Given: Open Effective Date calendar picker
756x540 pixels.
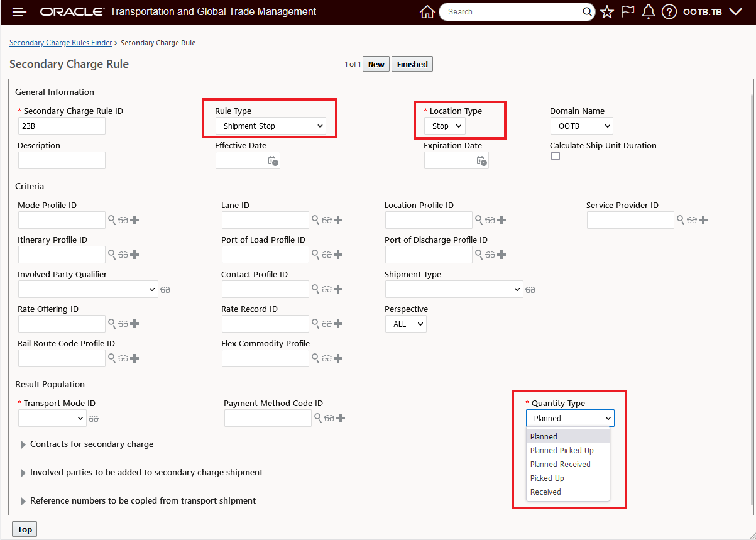Looking at the screenshot, I should tap(273, 161).
